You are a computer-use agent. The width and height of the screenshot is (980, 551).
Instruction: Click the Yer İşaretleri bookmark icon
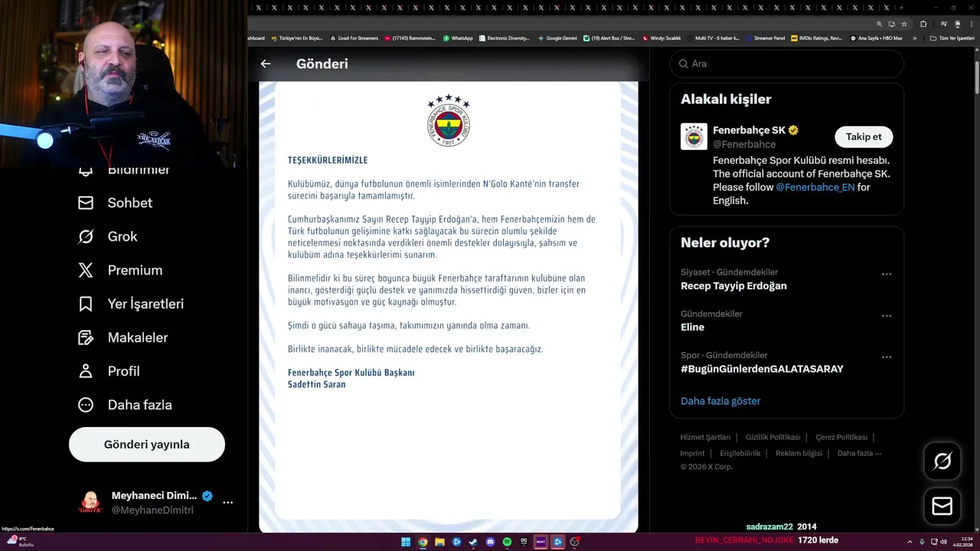86,304
